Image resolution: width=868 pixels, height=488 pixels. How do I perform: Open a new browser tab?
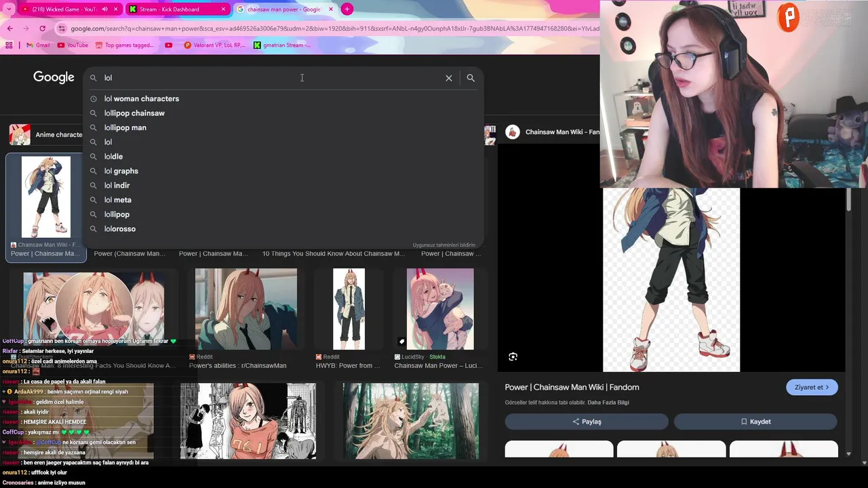[347, 9]
